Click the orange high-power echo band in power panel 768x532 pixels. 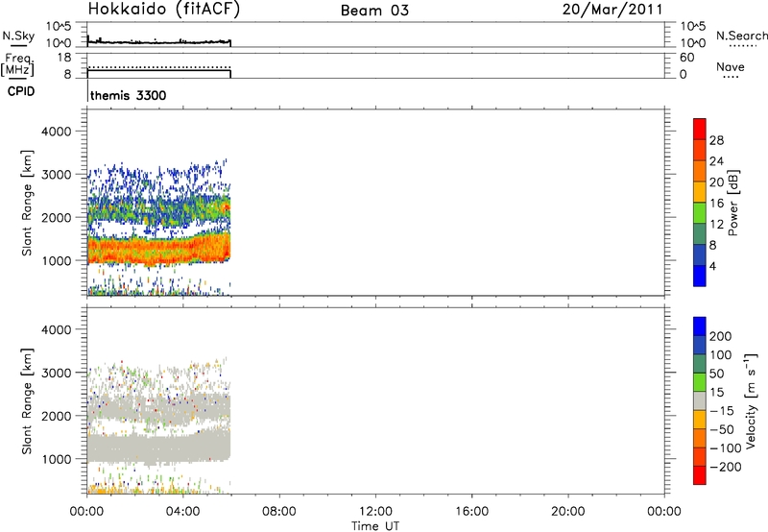coord(158,249)
